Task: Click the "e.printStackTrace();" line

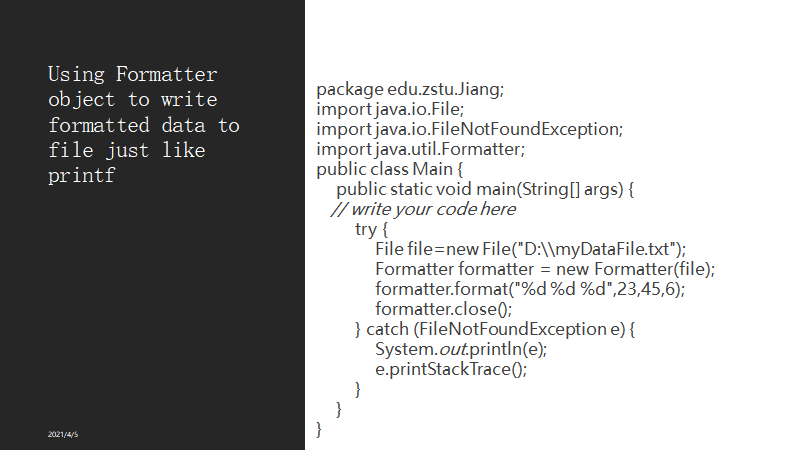Action: (x=450, y=369)
